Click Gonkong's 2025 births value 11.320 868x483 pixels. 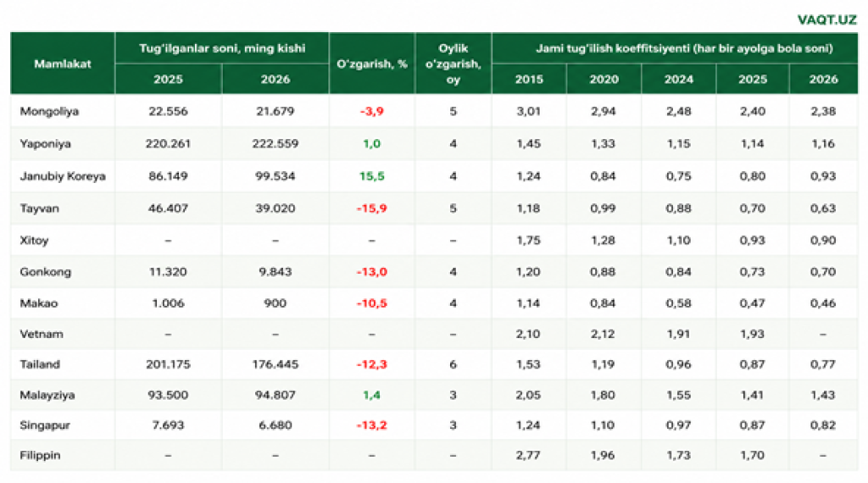[168, 272]
